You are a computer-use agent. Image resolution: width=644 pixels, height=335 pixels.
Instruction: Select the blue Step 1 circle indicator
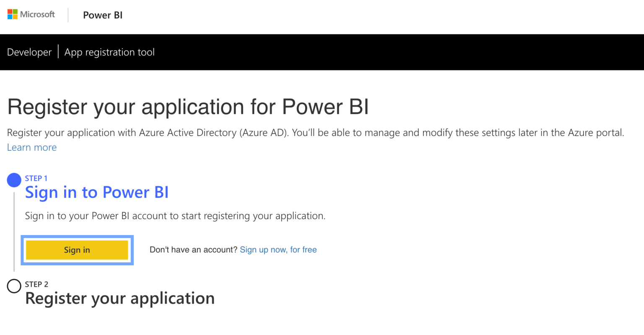pos(14,180)
